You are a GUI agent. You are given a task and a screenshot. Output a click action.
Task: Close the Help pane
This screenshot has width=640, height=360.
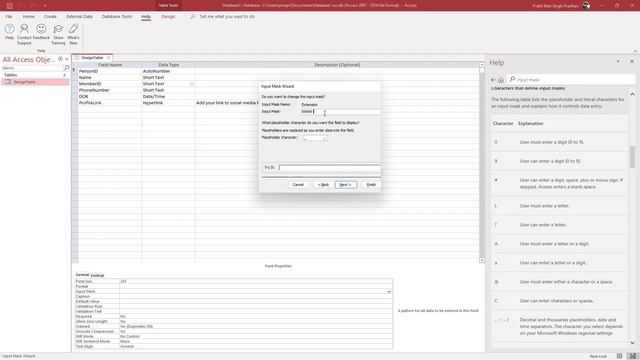click(x=632, y=61)
